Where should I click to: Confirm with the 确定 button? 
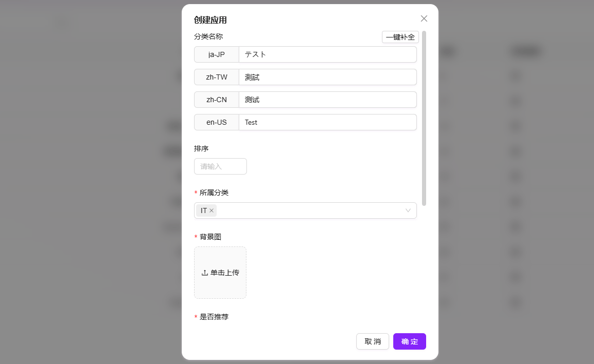pyautogui.click(x=410, y=341)
